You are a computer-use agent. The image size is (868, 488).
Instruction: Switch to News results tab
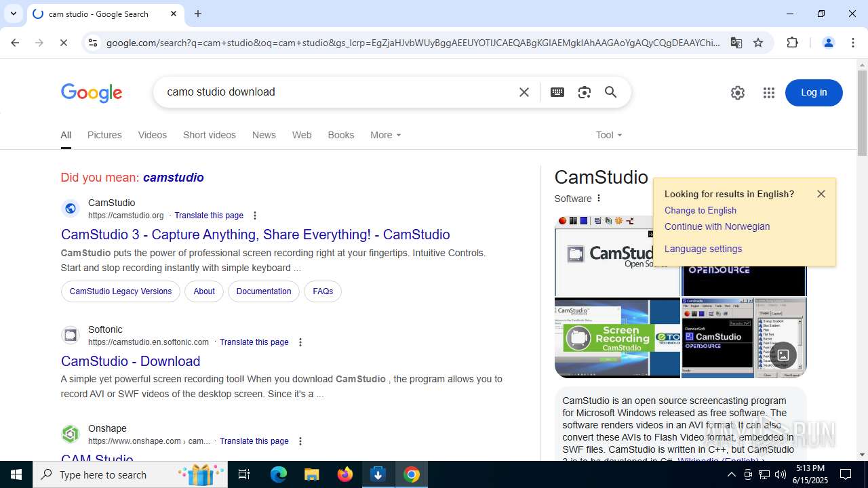(264, 135)
